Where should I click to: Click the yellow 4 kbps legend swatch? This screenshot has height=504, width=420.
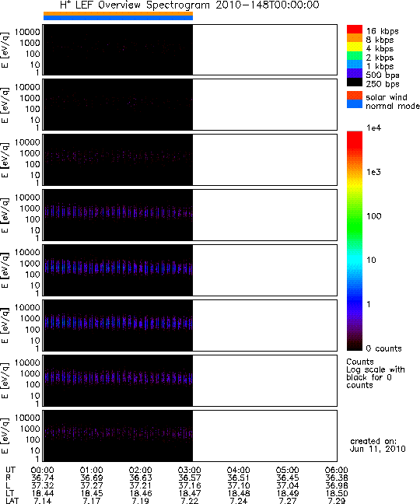coord(355,47)
